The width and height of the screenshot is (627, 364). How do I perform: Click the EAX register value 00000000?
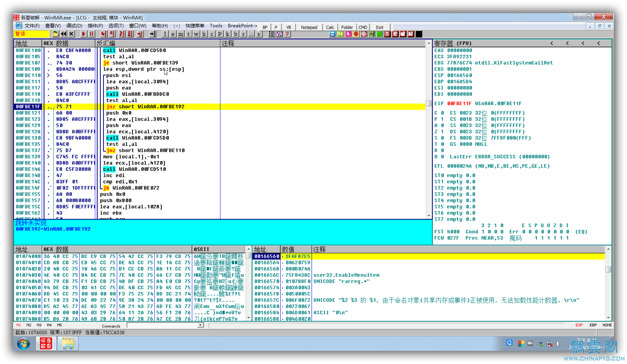coord(459,50)
